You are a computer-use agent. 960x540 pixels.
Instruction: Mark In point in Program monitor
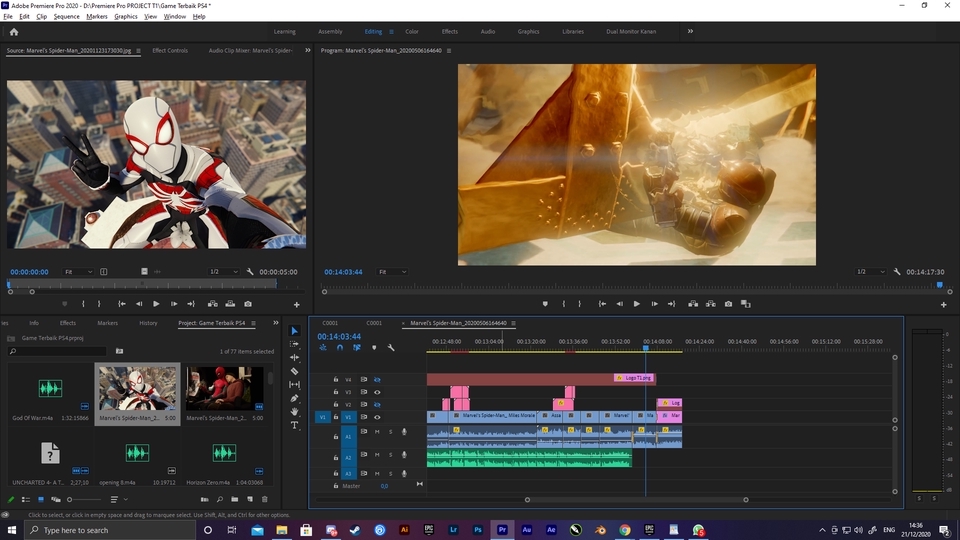tap(563, 304)
